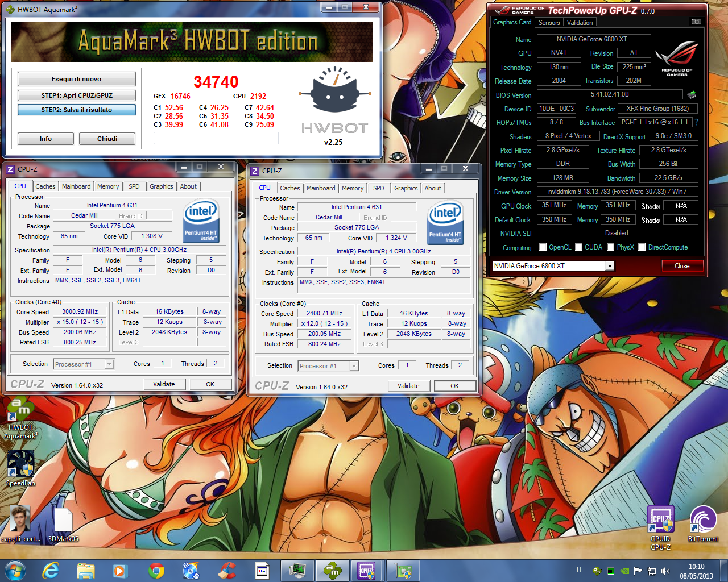This screenshot has height=582, width=728.
Task: Open the Graphics tab in the 3000.92 MHz CPU-Z window
Action: pyautogui.click(x=162, y=186)
